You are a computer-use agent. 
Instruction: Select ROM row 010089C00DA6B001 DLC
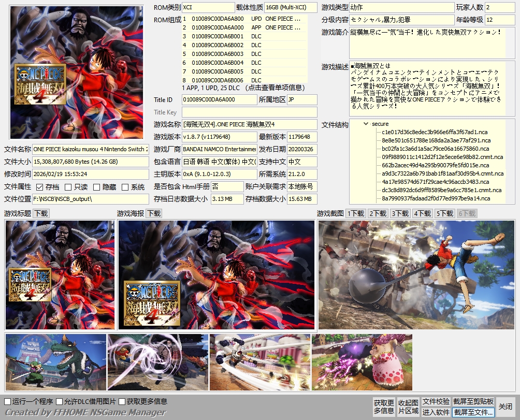tap(244, 36)
